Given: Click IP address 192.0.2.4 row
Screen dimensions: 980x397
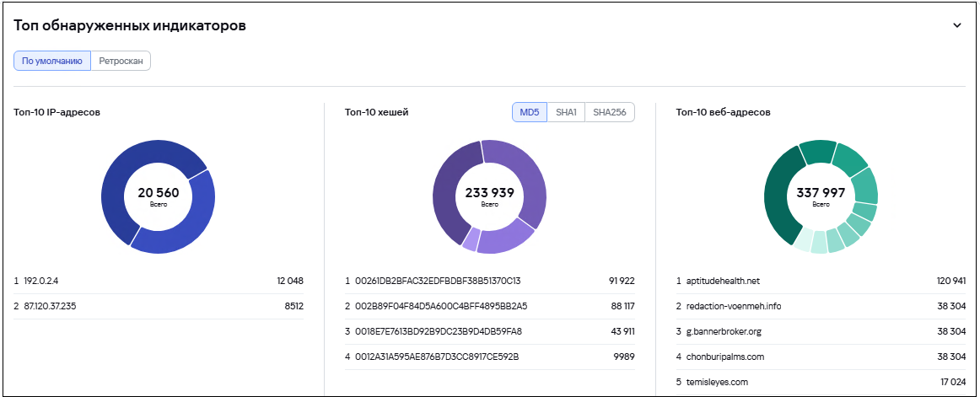Looking at the screenshot, I should pos(158,281).
